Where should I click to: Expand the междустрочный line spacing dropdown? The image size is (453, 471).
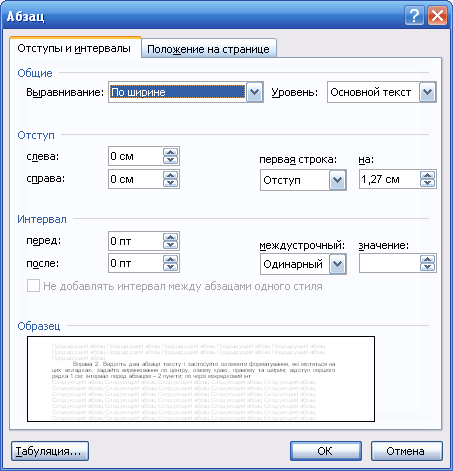click(337, 264)
